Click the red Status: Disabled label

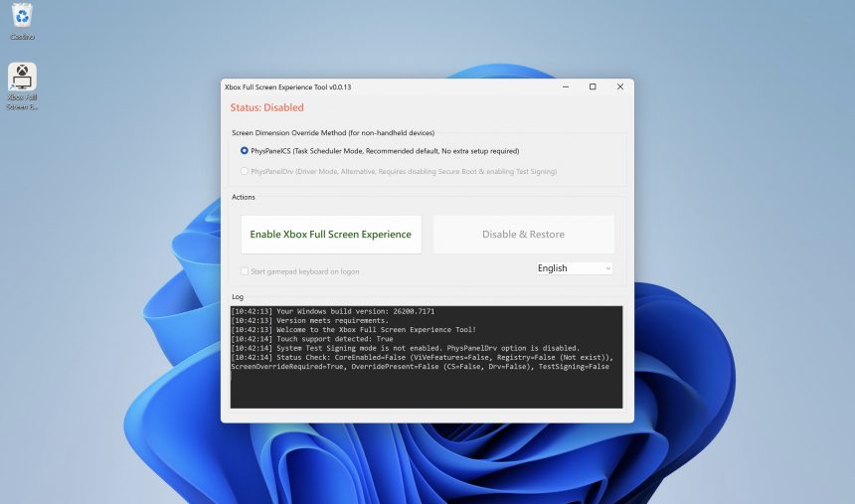tap(266, 107)
